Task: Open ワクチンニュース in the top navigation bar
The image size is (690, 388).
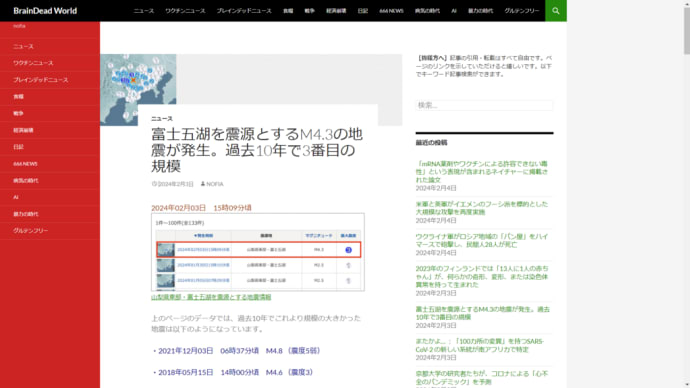Action: click(185, 11)
